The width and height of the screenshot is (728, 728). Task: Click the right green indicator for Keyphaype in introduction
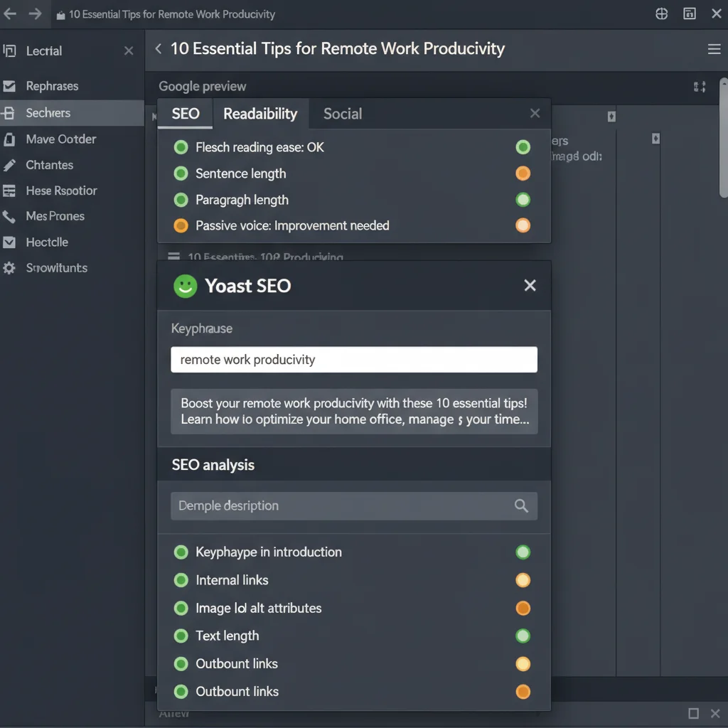(523, 552)
